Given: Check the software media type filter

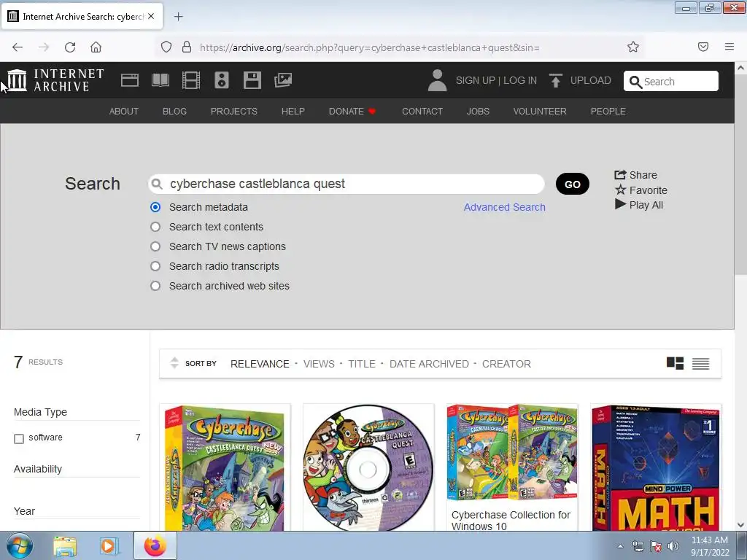Looking at the screenshot, I should pyautogui.click(x=19, y=438).
